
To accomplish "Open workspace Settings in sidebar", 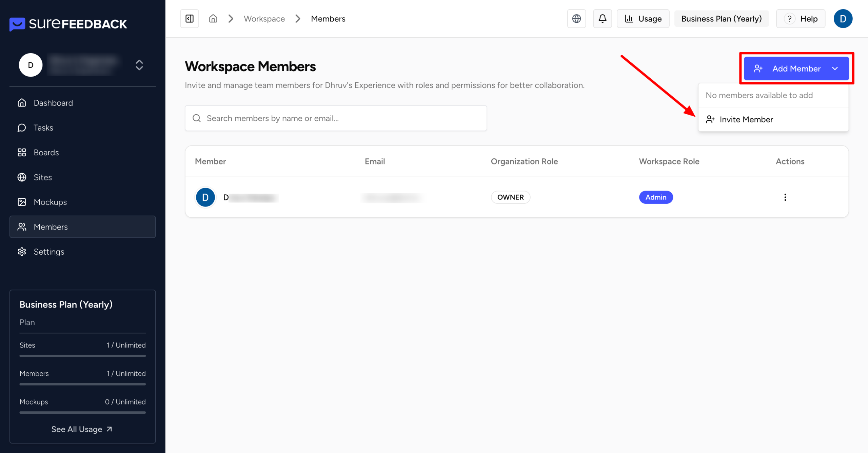I will [49, 252].
